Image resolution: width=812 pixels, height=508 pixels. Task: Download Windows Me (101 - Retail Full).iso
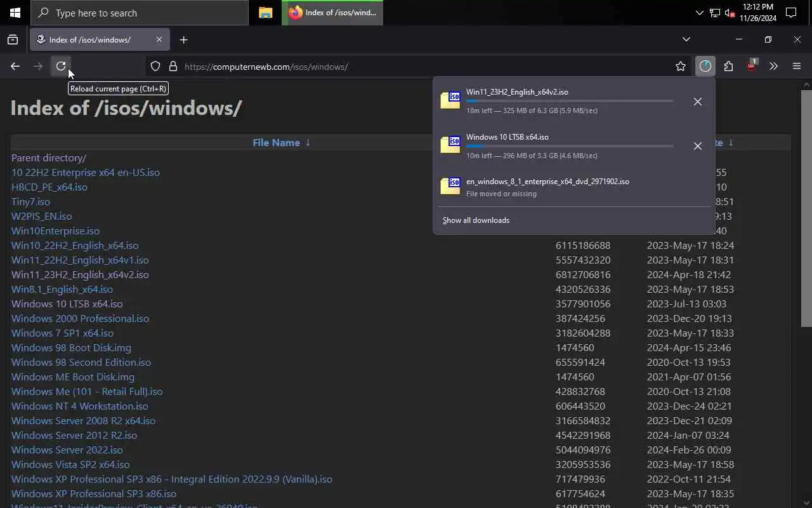[87, 391]
